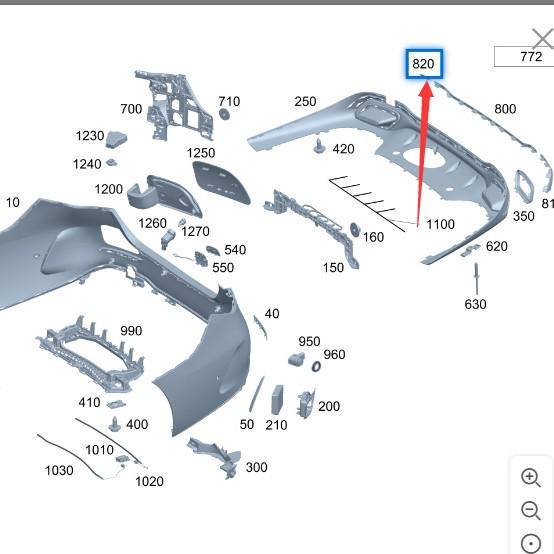Select part number 950 sensor label

click(x=309, y=342)
